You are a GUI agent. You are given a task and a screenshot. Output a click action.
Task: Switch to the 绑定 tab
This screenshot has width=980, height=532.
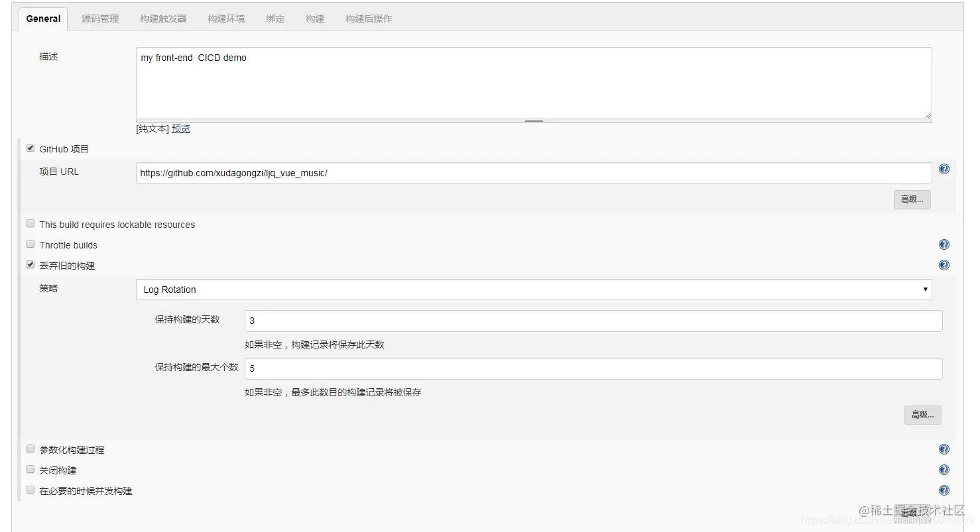tap(275, 19)
